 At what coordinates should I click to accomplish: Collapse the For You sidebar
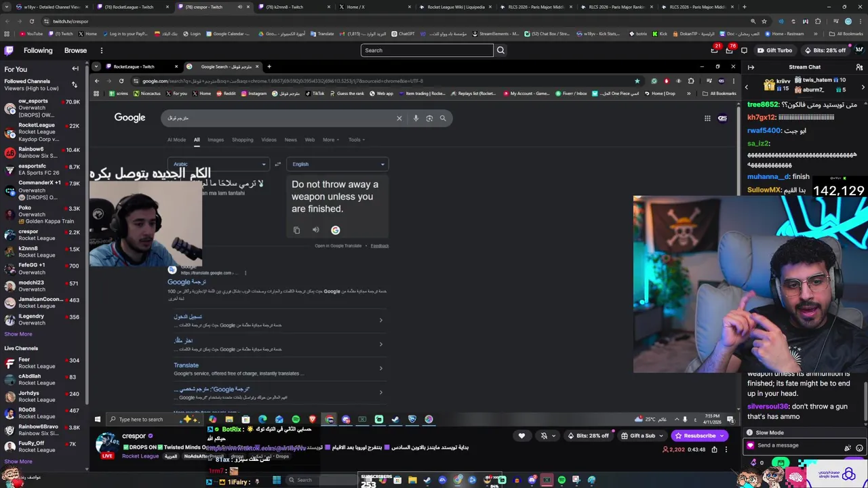pyautogui.click(x=75, y=69)
